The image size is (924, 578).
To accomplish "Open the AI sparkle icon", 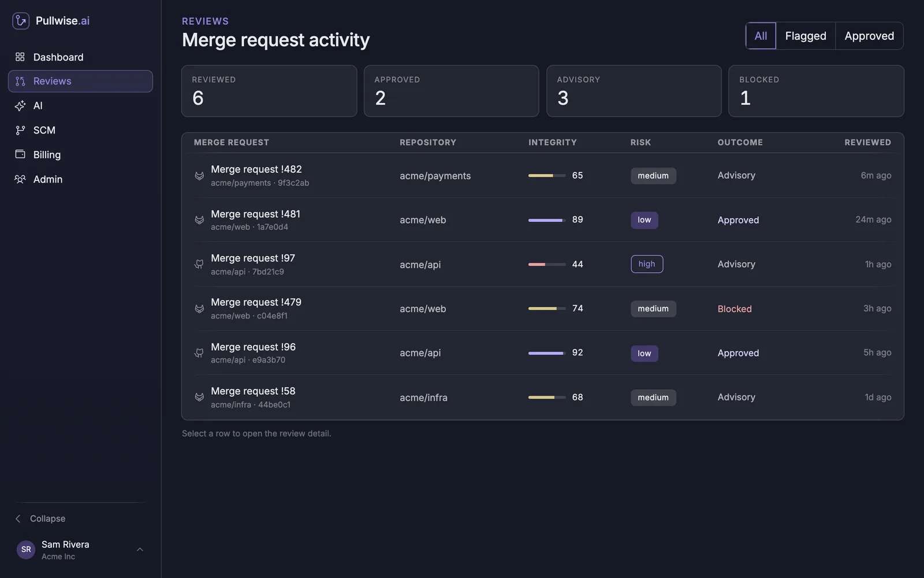I will (20, 106).
